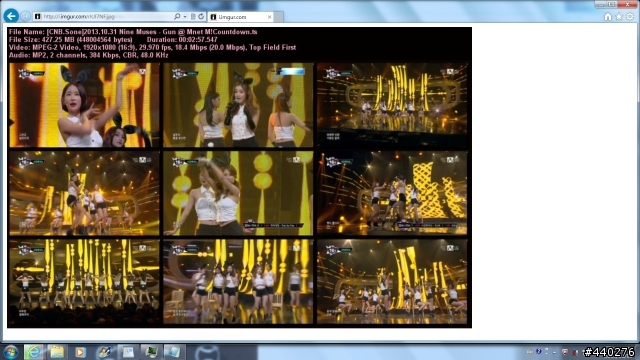Open the Windows Start orb

coord(10,352)
